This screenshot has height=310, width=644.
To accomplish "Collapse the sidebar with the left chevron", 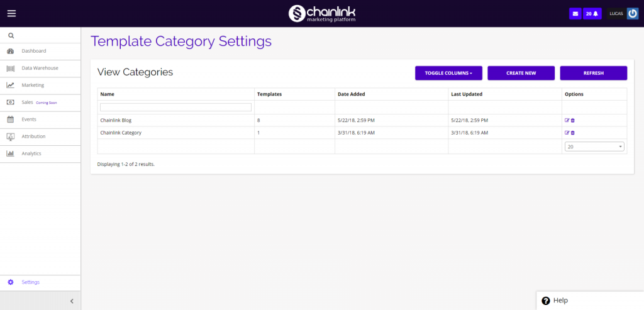I will (72, 301).
